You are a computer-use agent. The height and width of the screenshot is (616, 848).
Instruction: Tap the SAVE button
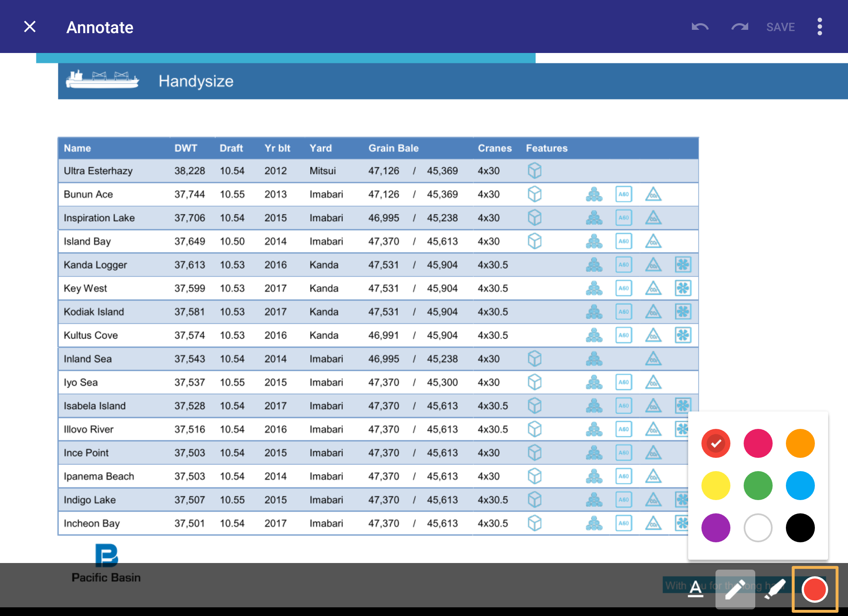[781, 27]
